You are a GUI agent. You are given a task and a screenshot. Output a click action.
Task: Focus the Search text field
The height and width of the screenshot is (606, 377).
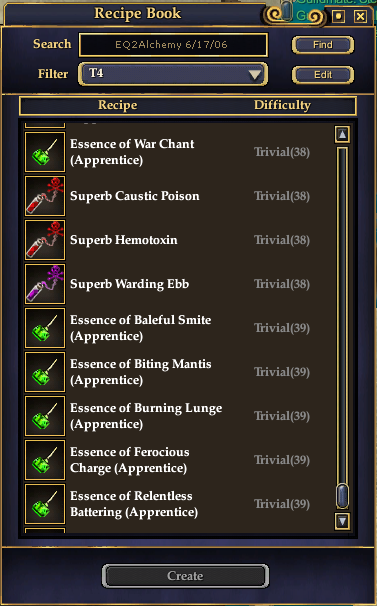(x=173, y=45)
